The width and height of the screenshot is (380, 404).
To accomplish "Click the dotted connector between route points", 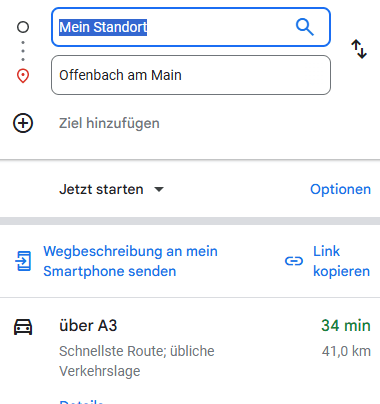I will pyautogui.click(x=23, y=51).
